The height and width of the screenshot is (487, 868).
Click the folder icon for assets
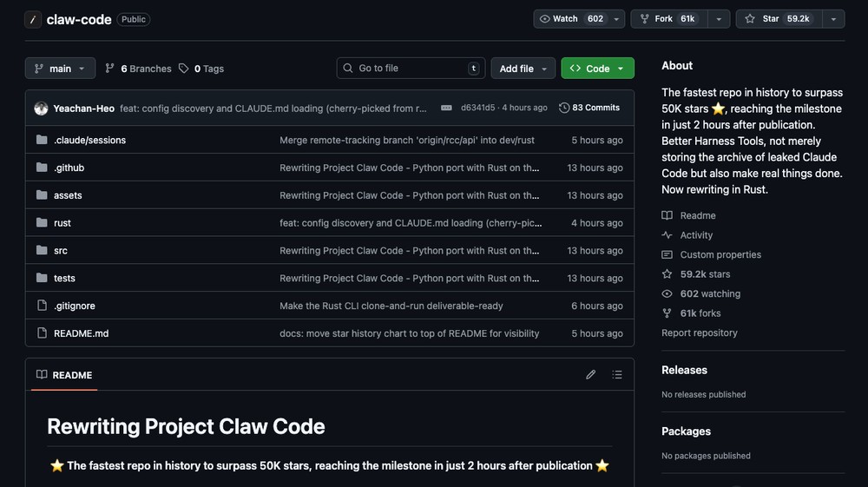(42, 194)
